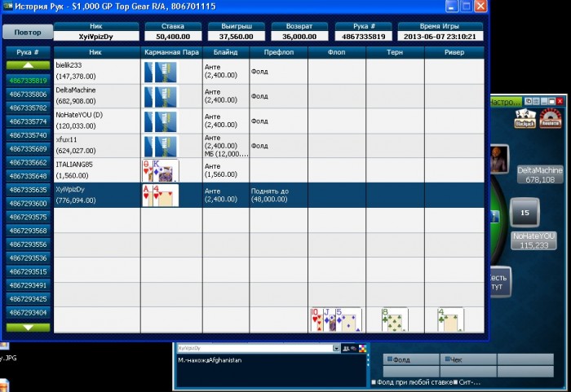Viewport: 571px width, 392px height.
Task: Click NoHateYOU's face-down pocket cards
Action: [161, 121]
